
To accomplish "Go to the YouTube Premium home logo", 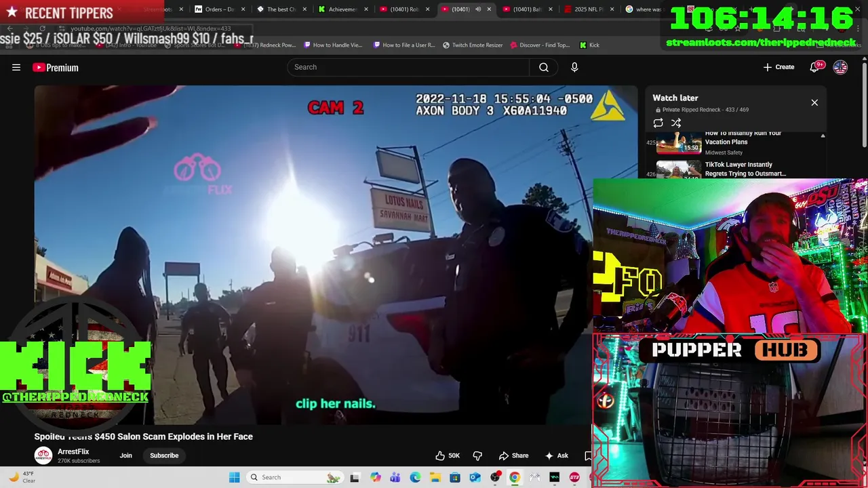I will point(56,67).
